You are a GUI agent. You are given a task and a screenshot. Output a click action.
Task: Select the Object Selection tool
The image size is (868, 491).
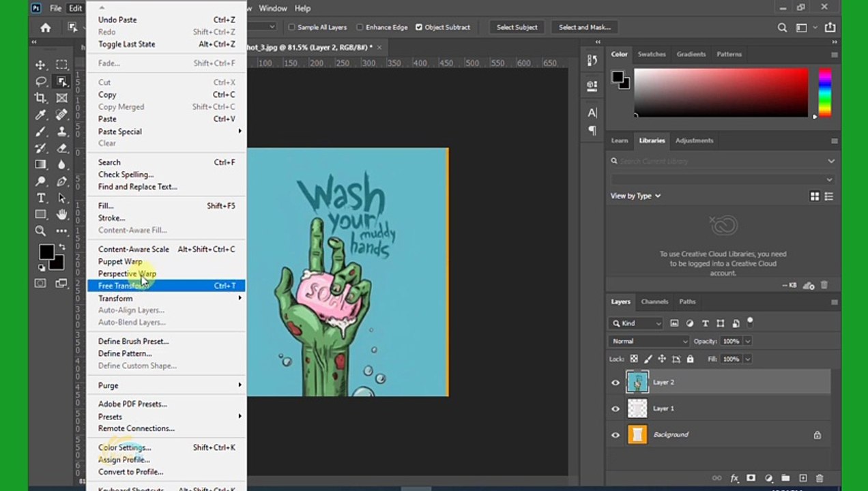(x=61, y=82)
